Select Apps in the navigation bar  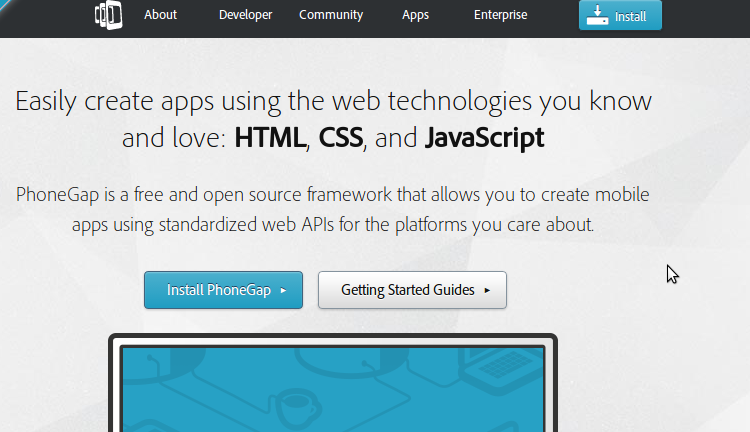(416, 15)
